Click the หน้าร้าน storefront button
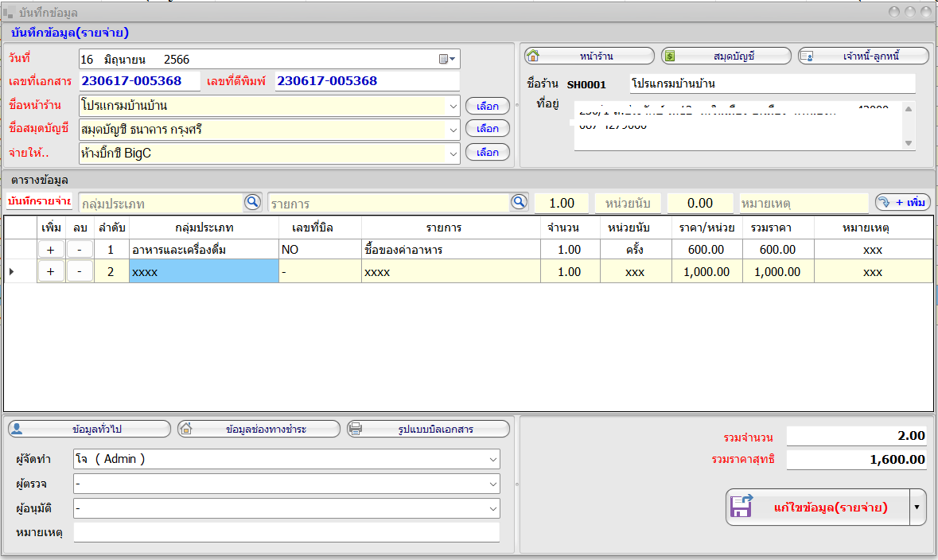This screenshot has width=938, height=560. click(x=590, y=56)
